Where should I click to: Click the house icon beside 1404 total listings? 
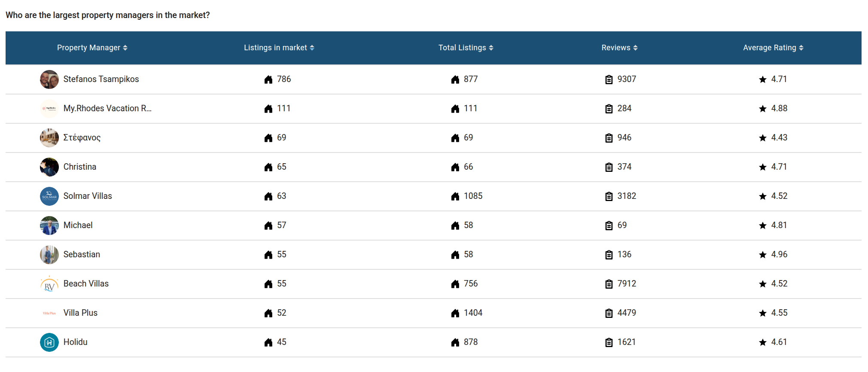(x=455, y=313)
